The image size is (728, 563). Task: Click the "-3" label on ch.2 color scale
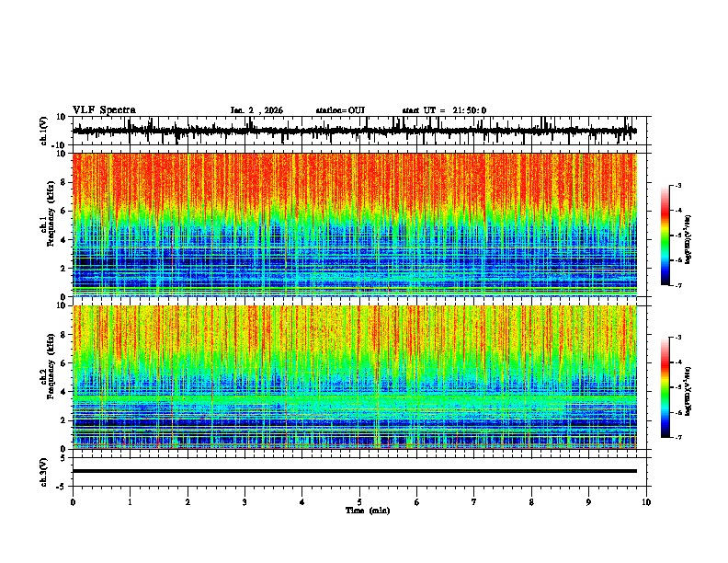678,338
